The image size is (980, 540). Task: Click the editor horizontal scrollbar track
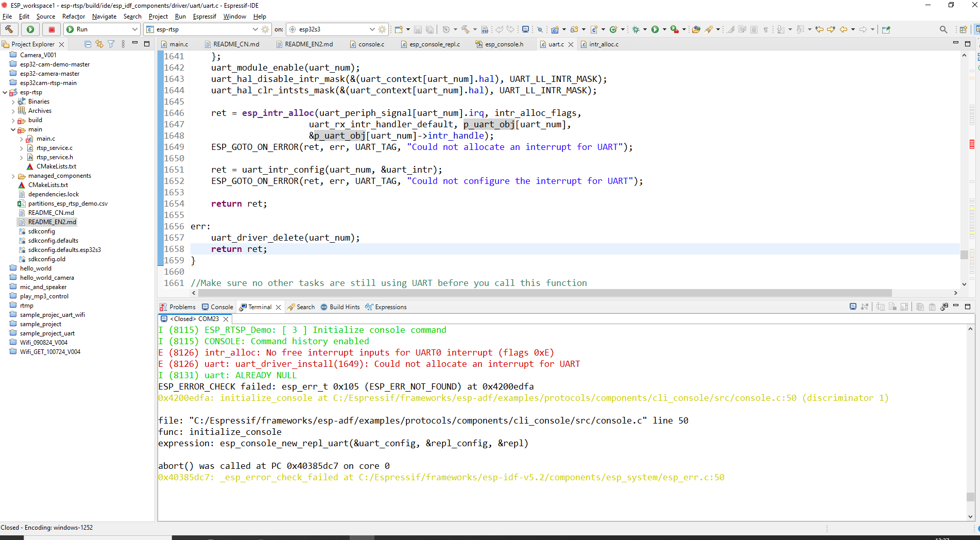click(574, 293)
